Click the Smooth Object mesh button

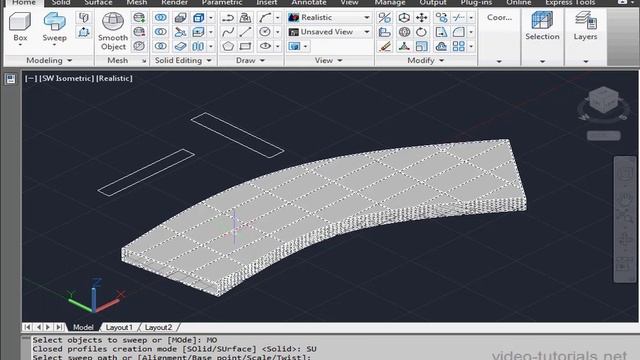[x=113, y=31]
